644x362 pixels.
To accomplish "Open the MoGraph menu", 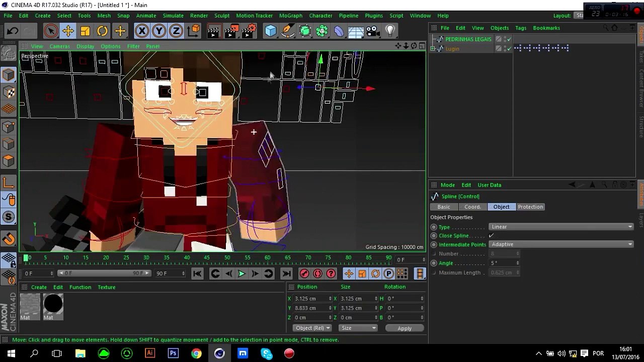I will tap(291, 16).
